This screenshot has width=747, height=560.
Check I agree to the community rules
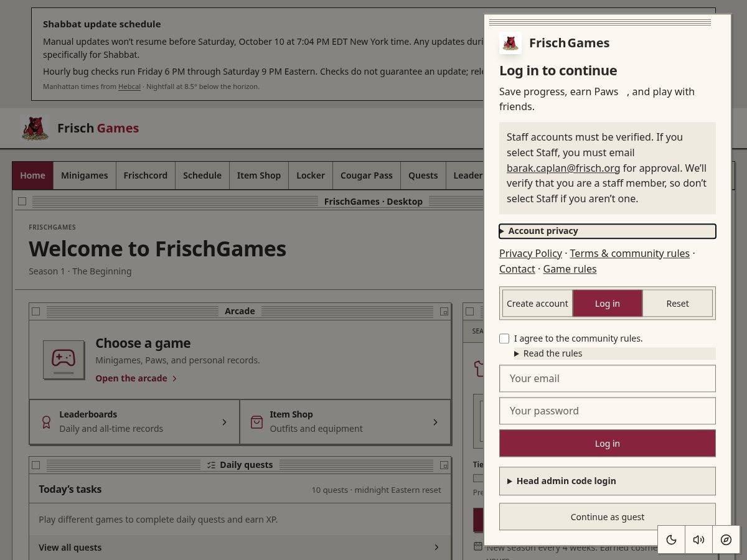point(504,338)
